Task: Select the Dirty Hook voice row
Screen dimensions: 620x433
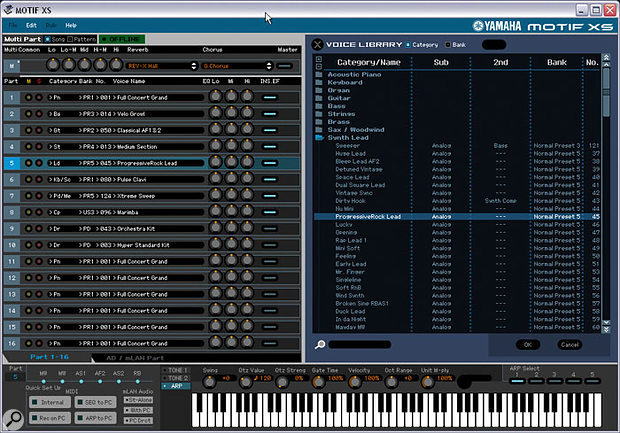Action: (x=457, y=201)
